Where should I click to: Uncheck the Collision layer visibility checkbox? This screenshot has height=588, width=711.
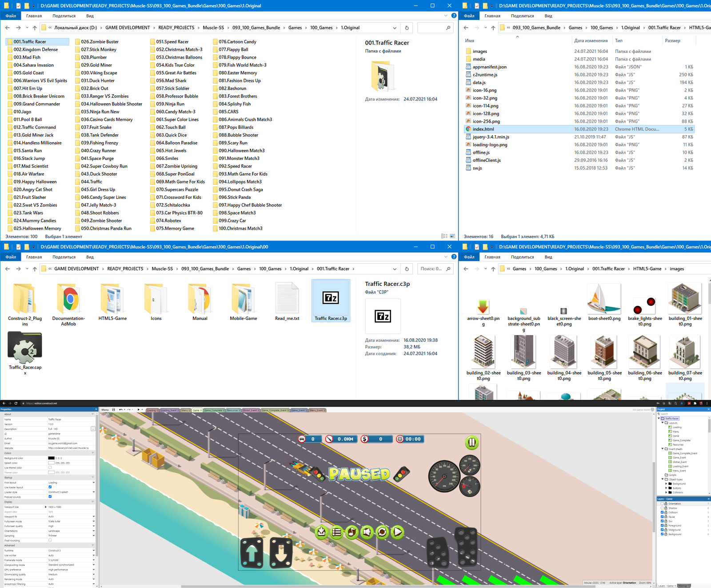click(662, 512)
